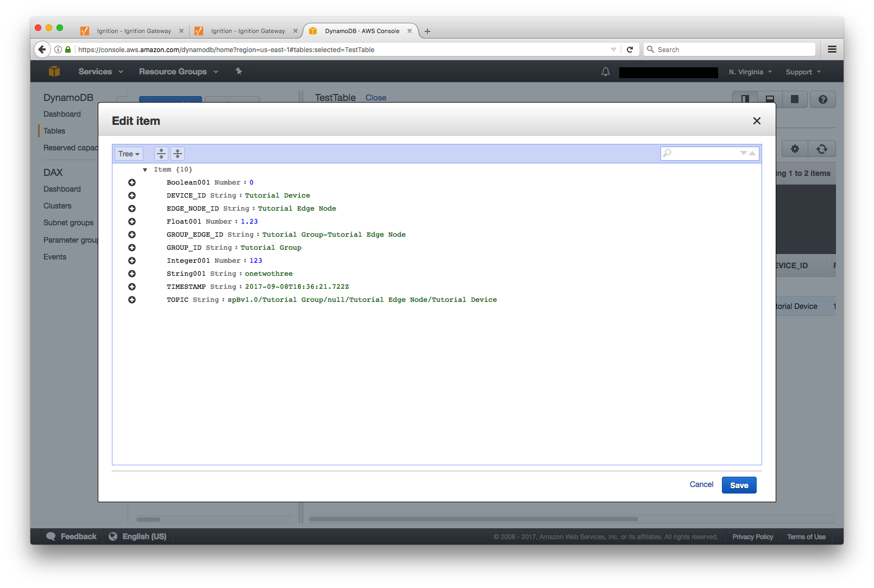Open the Tree view mode dropdown
The width and height of the screenshot is (874, 588).
(129, 154)
